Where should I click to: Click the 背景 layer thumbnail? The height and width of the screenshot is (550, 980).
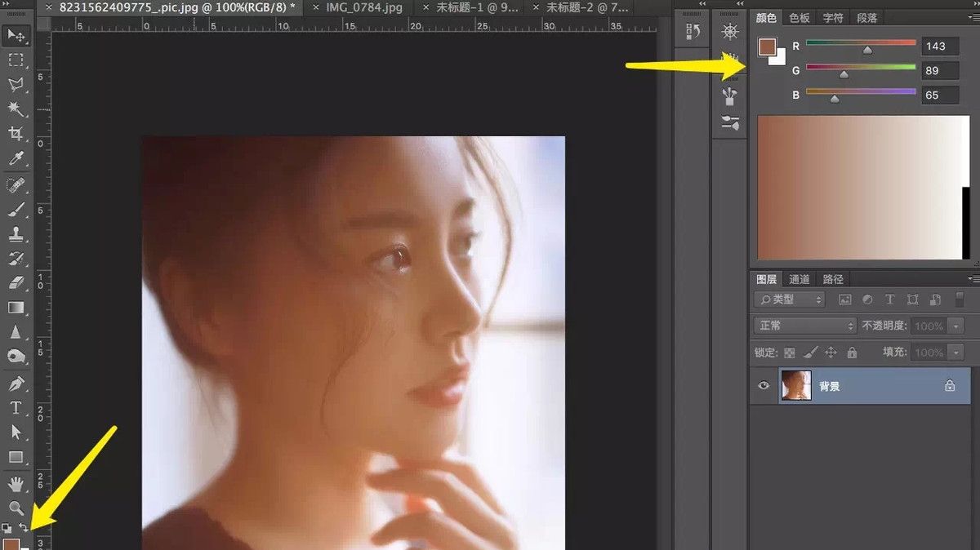pos(795,386)
